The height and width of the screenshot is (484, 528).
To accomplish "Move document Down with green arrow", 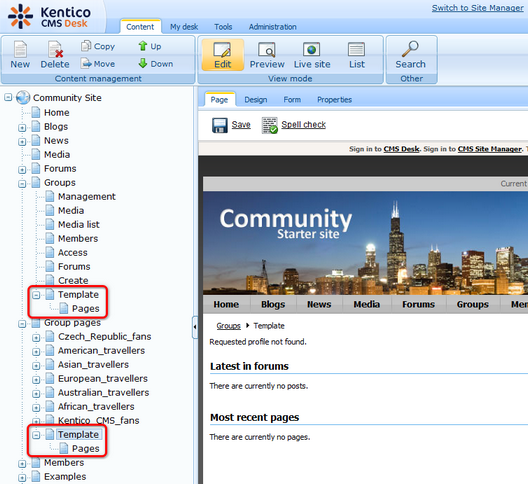I will pyautogui.click(x=143, y=63).
